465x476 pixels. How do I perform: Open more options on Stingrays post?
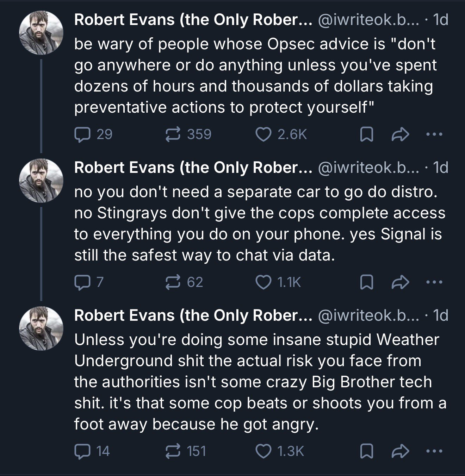click(434, 282)
